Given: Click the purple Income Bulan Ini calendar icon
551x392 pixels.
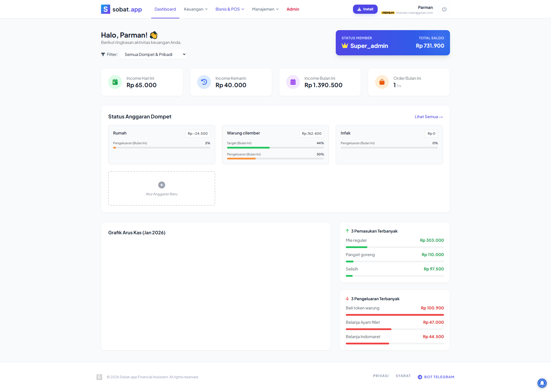Looking at the screenshot, I should coord(293,82).
